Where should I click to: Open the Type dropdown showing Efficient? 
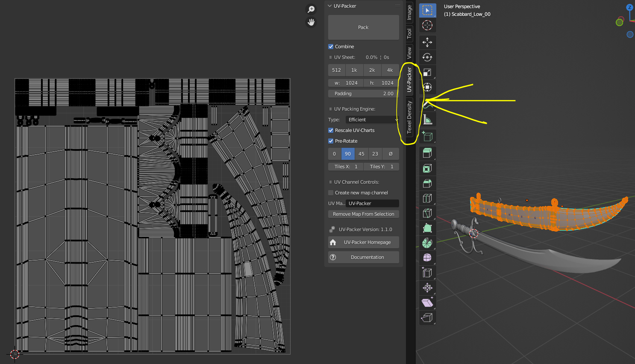(x=372, y=120)
